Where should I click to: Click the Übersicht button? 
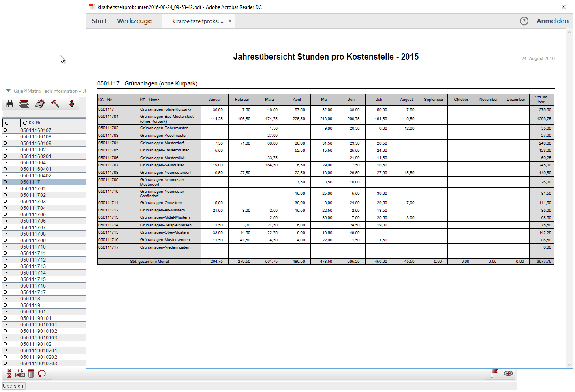(14, 386)
